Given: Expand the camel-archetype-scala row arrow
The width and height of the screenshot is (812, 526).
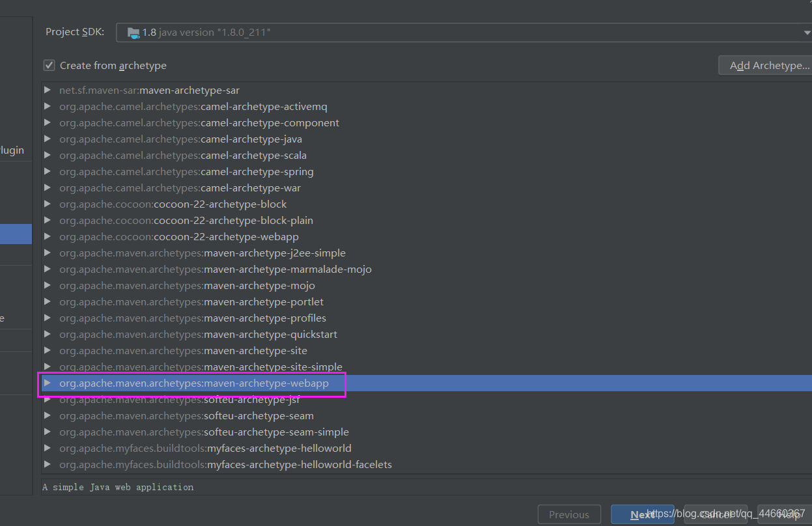Looking at the screenshot, I should pos(47,155).
